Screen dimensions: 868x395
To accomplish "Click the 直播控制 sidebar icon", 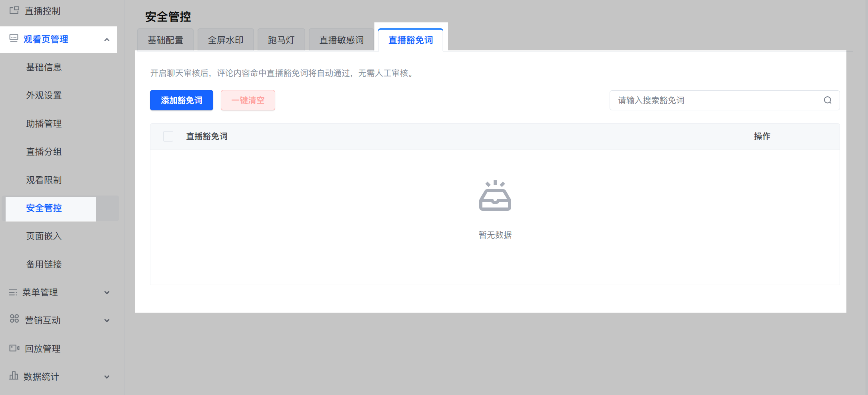I will coord(14,10).
